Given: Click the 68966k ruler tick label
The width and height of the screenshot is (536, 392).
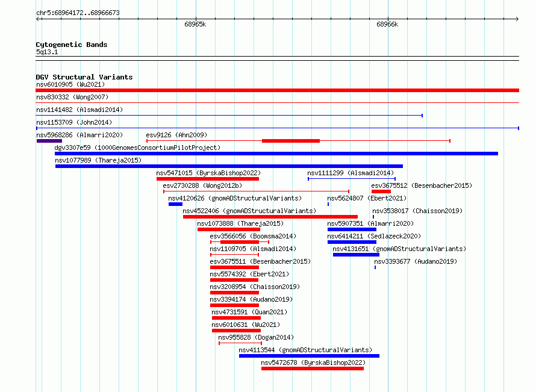Looking at the screenshot, I should (x=387, y=24).
